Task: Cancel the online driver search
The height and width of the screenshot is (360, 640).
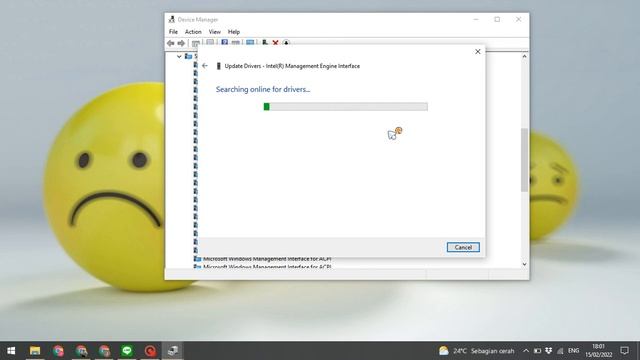Action: coord(463,247)
